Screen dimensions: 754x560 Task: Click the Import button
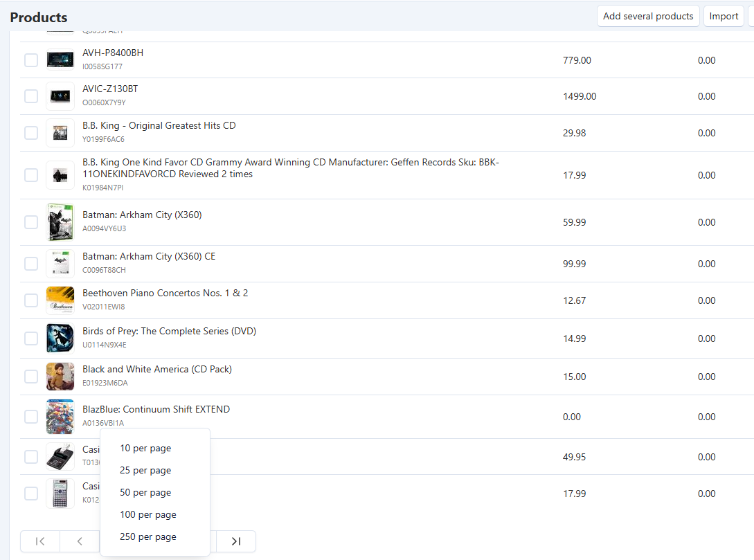point(724,17)
